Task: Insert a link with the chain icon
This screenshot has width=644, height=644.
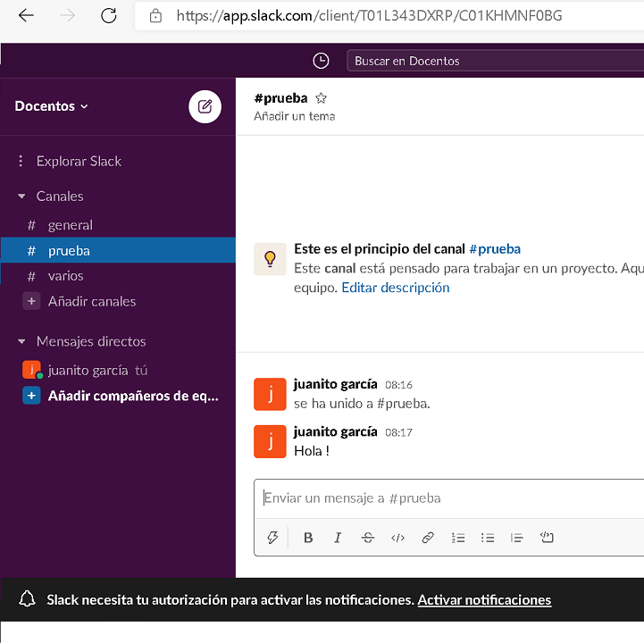Action: coord(428,538)
